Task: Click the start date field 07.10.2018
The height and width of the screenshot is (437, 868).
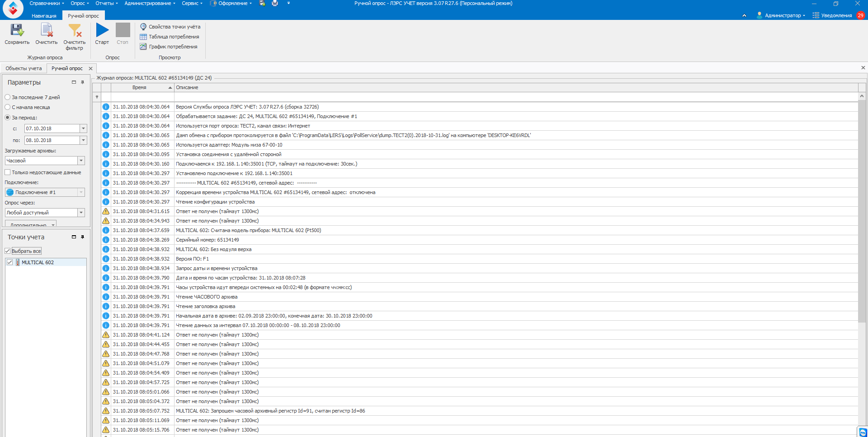Action: coord(52,128)
